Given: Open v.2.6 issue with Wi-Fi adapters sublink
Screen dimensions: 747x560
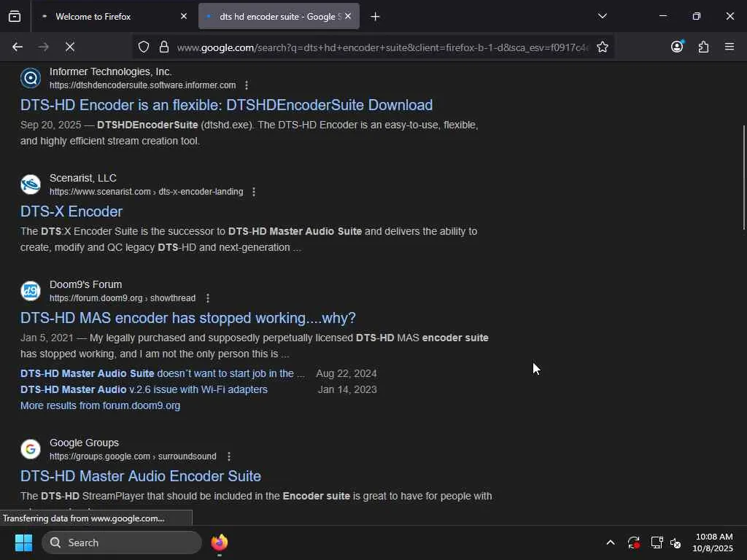Looking at the screenshot, I should coord(144,389).
